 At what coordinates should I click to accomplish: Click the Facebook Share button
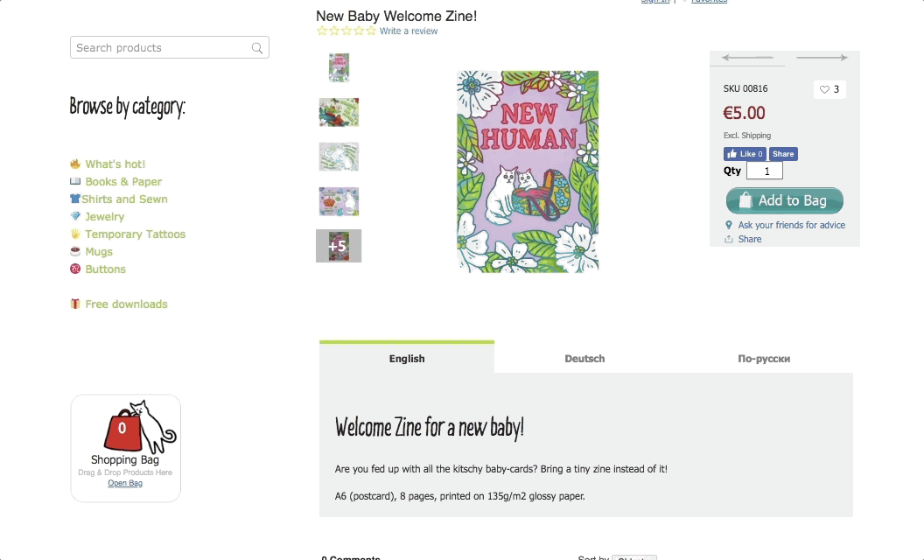[x=783, y=154]
